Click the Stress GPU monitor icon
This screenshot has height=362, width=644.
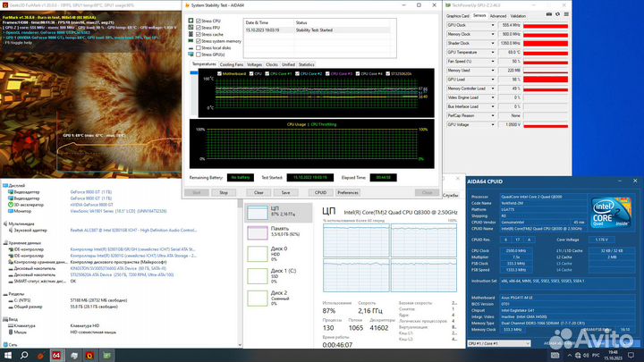point(191,55)
